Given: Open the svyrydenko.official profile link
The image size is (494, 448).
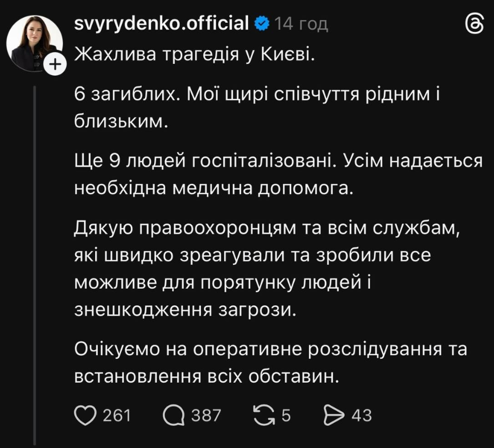Looking at the screenshot, I should pyautogui.click(x=161, y=24).
